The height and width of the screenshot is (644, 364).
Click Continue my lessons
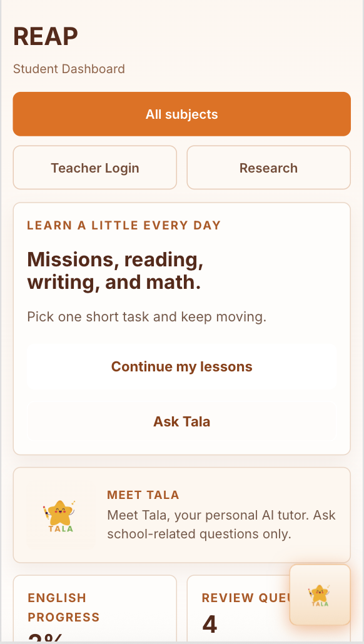pos(181,366)
